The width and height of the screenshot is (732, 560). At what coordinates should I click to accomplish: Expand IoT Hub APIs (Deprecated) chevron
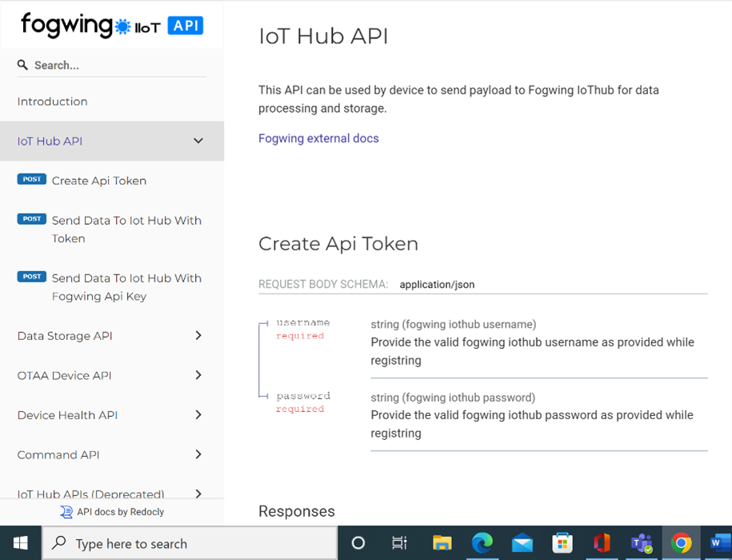pos(198,494)
